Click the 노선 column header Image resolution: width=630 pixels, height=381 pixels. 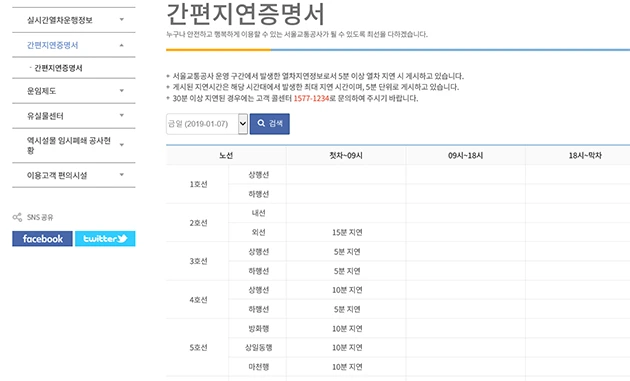click(226, 156)
